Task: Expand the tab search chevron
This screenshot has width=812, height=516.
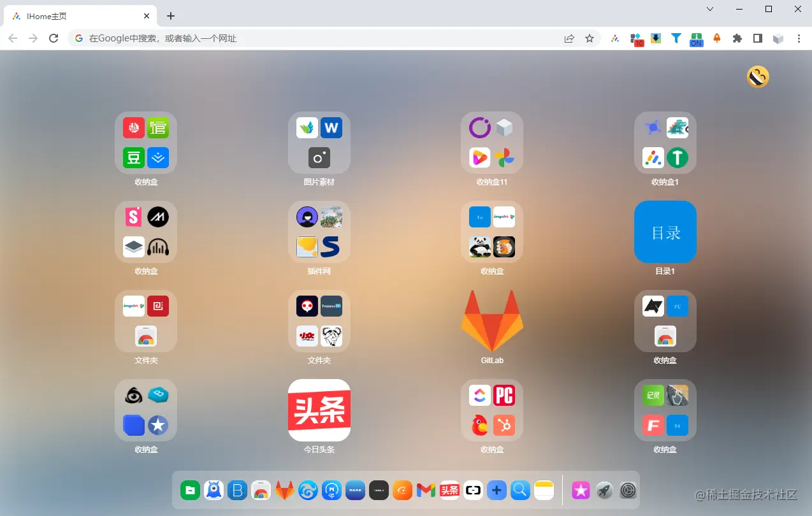Action: tap(710, 9)
